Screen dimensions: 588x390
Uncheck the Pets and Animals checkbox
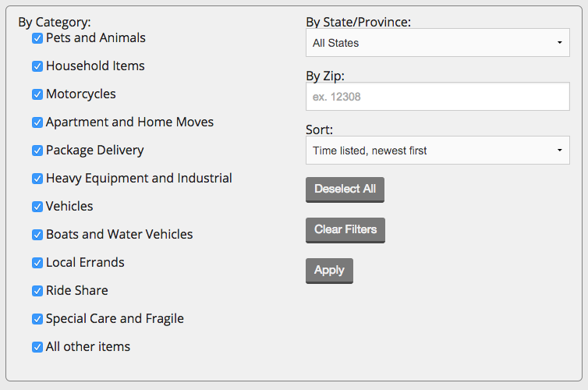click(x=37, y=38)
